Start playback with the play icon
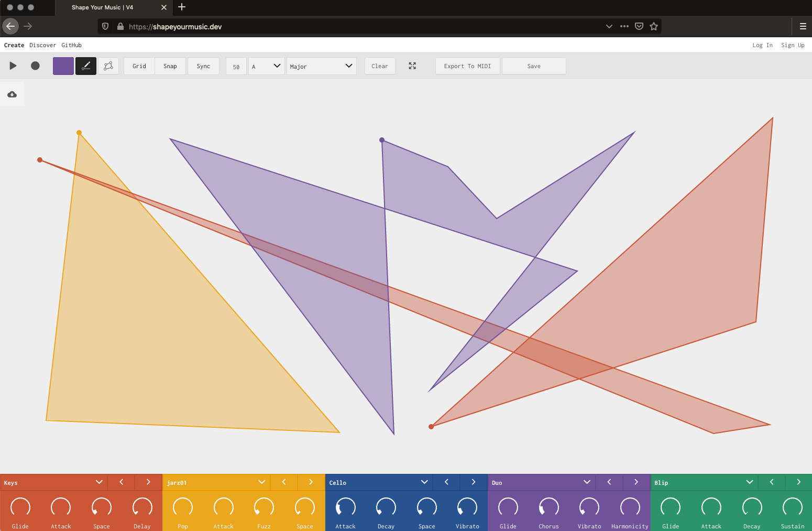Image resolution: width=812 pixels, height=531 pixels. pyautogui.click(x=13, y=66)
